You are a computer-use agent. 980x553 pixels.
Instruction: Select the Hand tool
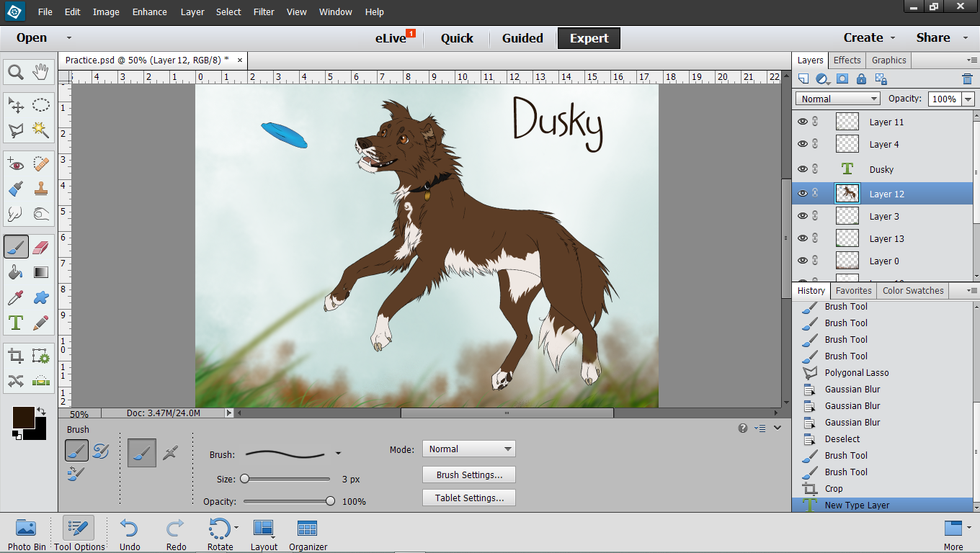click(x=41, y=72)
